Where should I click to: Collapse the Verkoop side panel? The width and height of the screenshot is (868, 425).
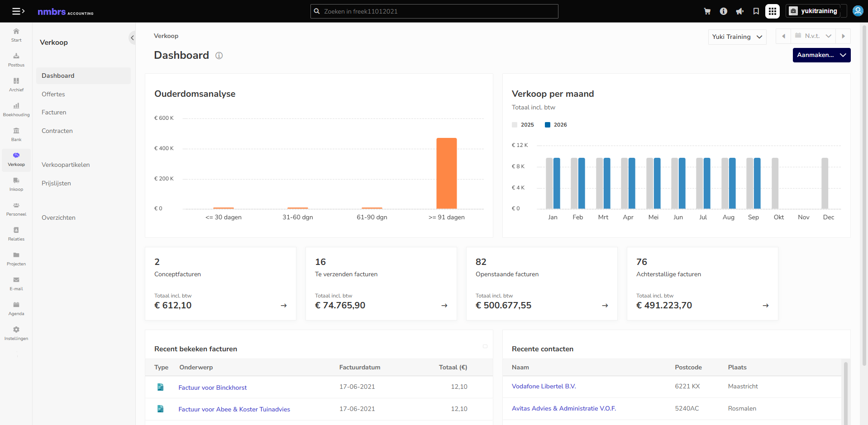132,38
